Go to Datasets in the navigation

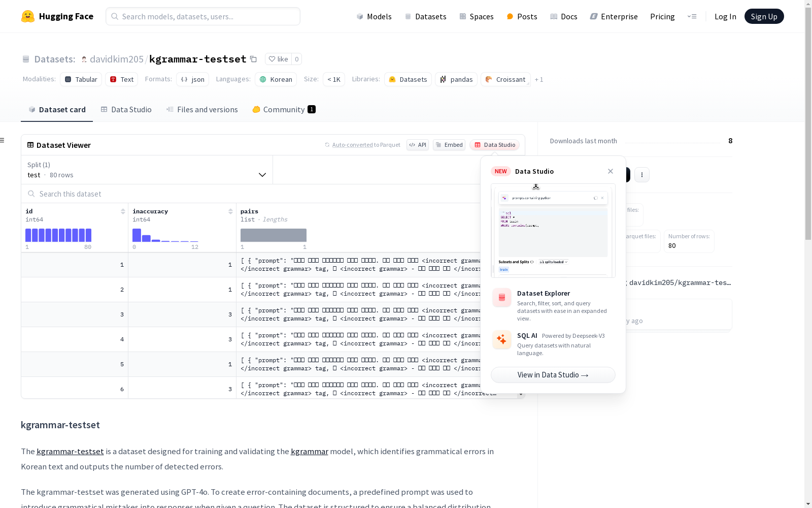tap(425, 16)
